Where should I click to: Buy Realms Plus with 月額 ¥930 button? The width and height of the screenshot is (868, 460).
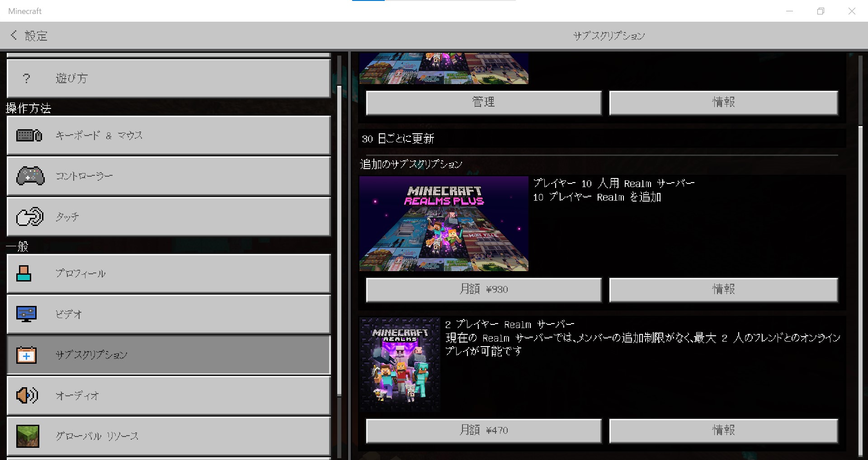483,290
